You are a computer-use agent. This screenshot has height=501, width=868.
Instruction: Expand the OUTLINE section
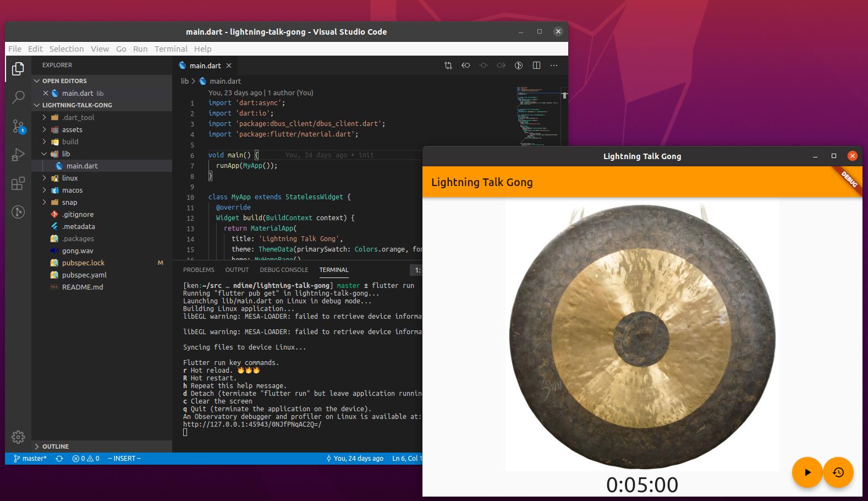point(55,446)
